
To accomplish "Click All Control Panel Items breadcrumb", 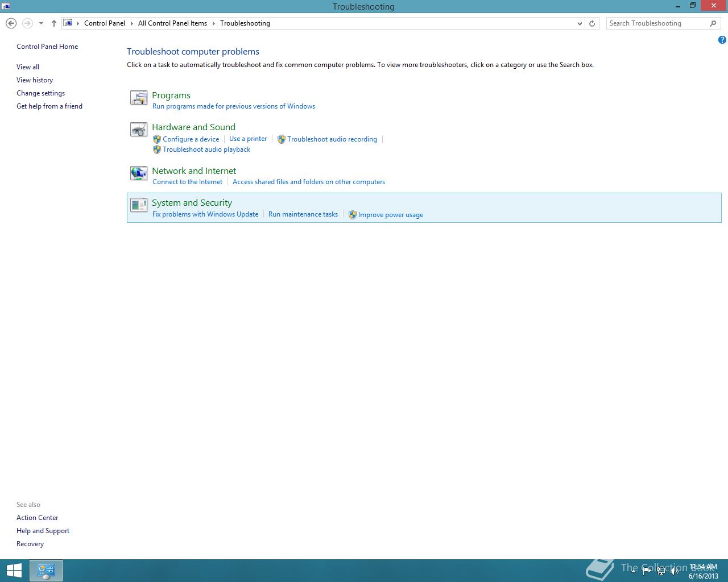I will 172,23.
